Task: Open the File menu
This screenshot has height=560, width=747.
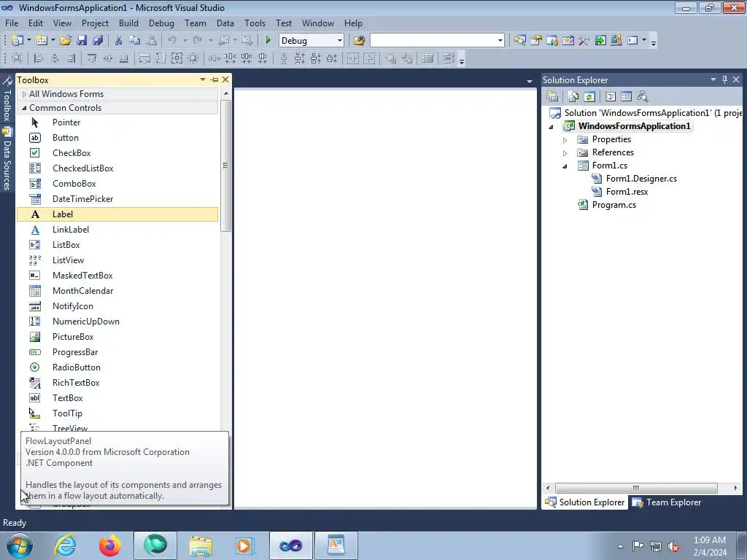Action: pos(12,23)
